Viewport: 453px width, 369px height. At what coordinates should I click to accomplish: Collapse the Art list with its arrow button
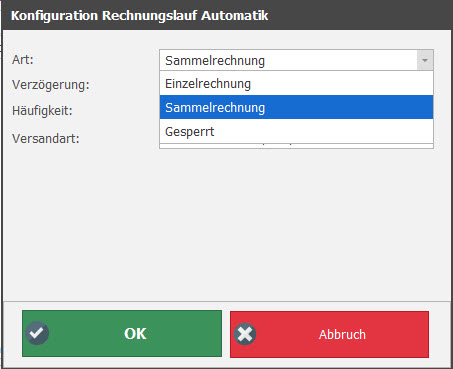pos(425,60)
